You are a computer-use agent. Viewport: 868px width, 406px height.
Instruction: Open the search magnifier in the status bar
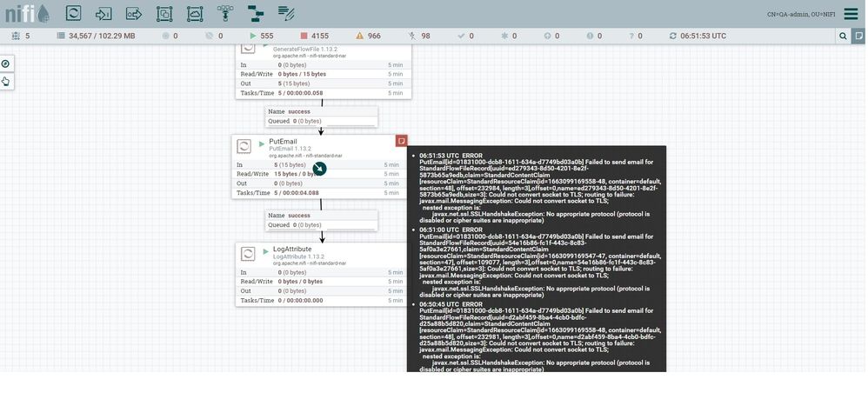[843, 36]
